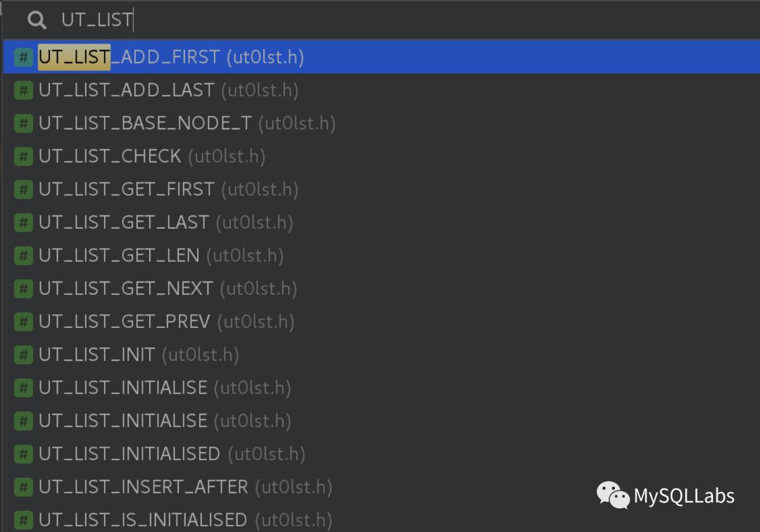Click macro icon beside UT_LIST_ADD_FIRST
This screenshot has height=532, width=760.
click(x=23, y=57)
